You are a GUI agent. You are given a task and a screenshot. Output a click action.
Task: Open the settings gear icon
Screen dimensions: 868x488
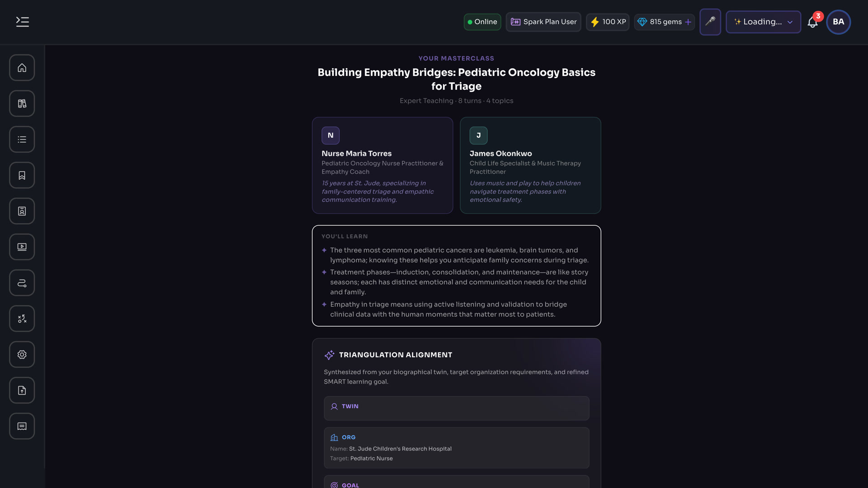pos(22,355)
